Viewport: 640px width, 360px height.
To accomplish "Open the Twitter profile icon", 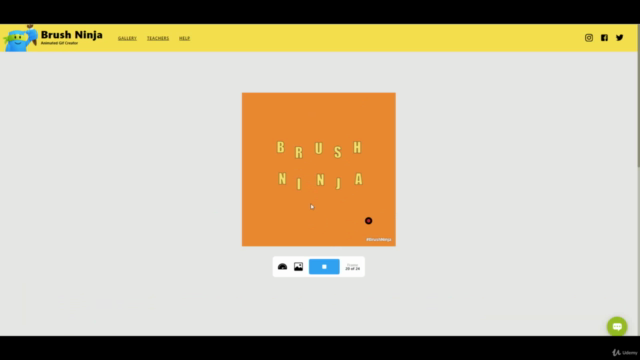I will [x=620, y=38].
